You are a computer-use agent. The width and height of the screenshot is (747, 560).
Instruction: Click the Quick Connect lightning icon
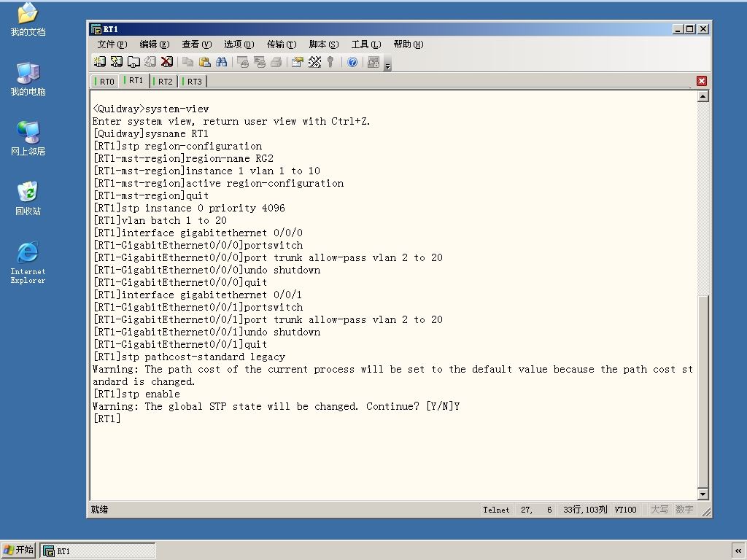116,62
